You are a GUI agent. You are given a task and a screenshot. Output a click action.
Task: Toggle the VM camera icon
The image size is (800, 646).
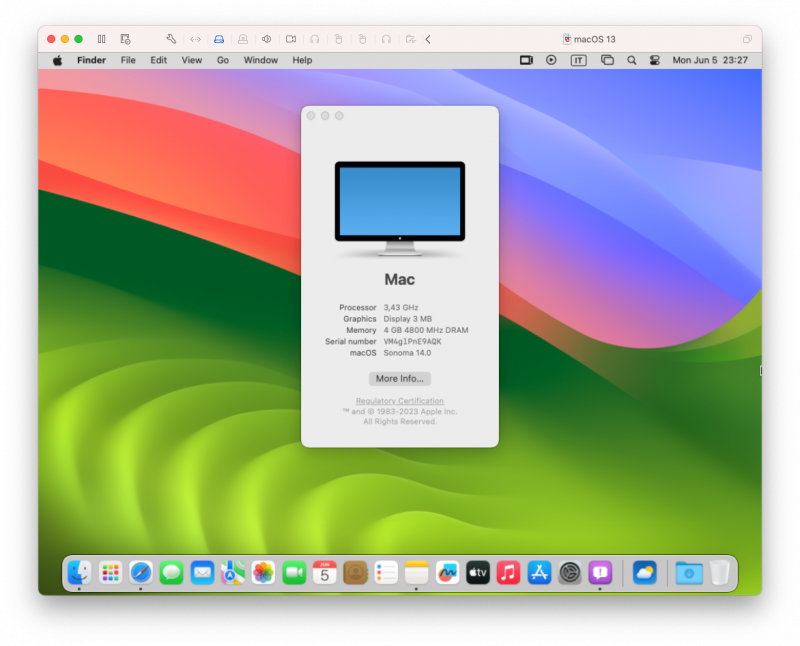tap(291, 39)
